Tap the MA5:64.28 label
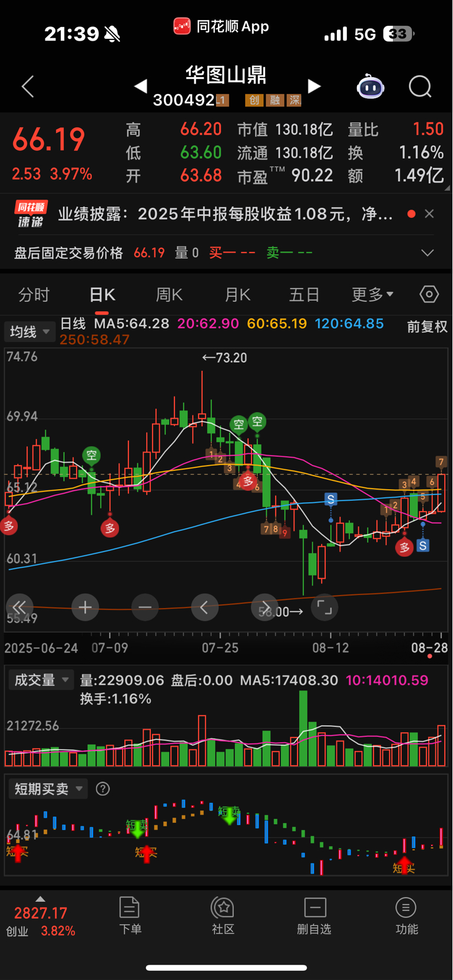453x980 pixels. [x=131, y=324]
